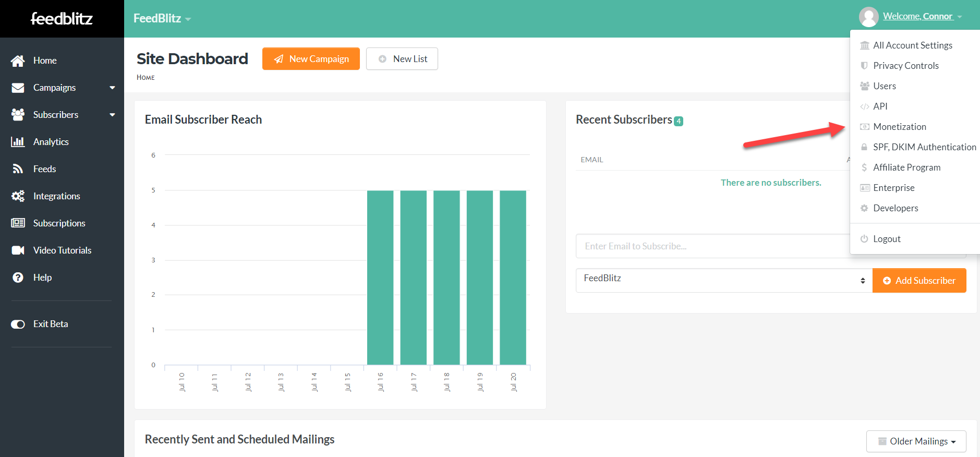980x457 pixels.
Task: Click the paper plane icon on New Campaign
Action: [x=279, y=59]
